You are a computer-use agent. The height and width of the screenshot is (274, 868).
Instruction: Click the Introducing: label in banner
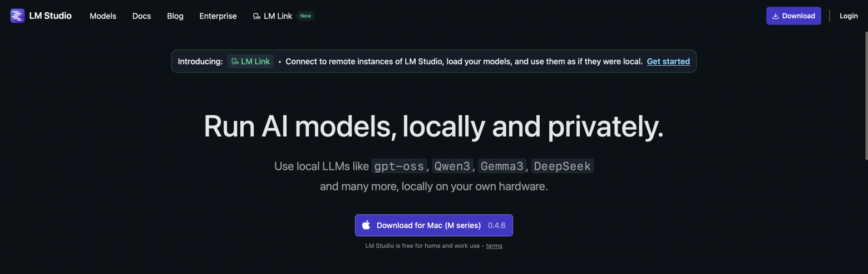coord(200,61)
